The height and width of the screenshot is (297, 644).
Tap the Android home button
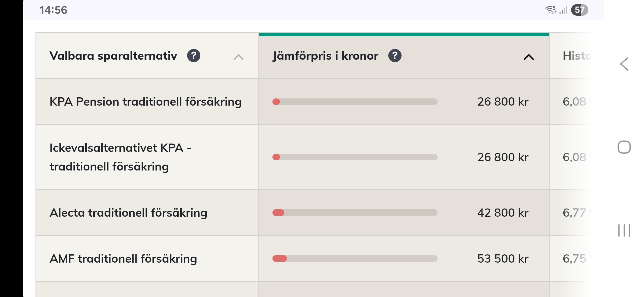(624, 147)
